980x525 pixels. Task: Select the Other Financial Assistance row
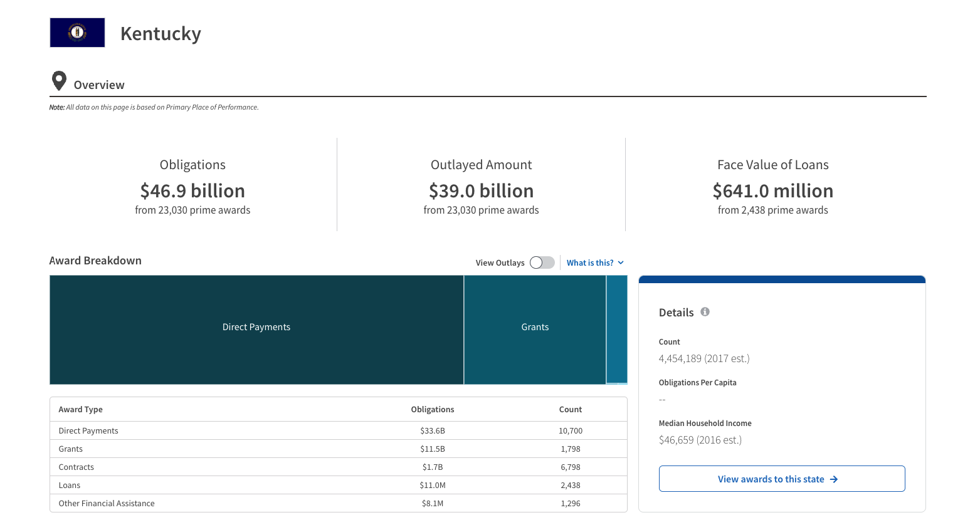(x=107, y=504)
